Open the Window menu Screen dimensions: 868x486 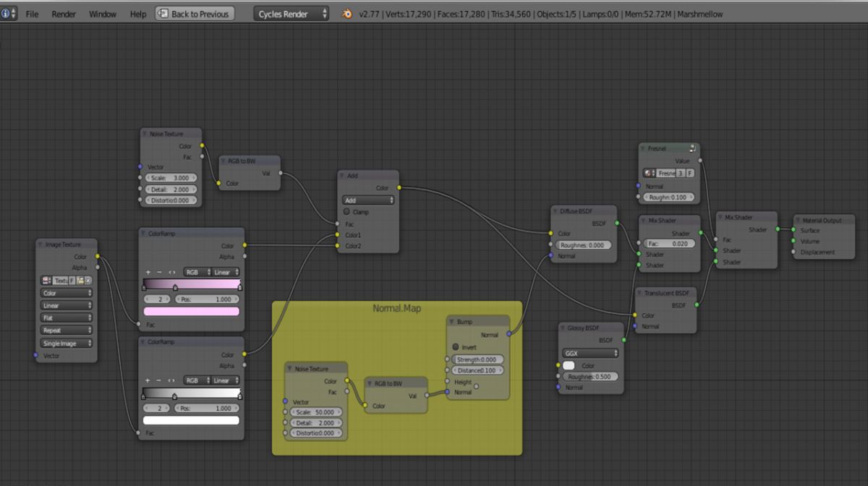[103, 14]
